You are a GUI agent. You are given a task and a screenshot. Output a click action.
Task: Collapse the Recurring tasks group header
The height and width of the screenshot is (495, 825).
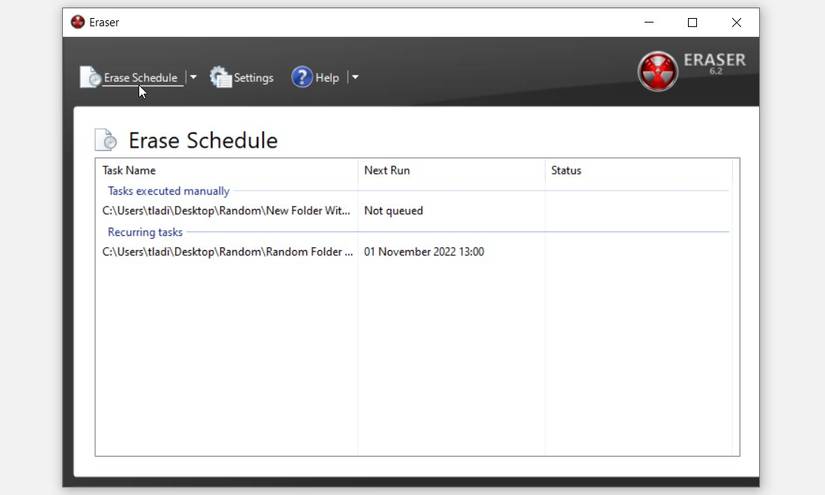point(145,232)
